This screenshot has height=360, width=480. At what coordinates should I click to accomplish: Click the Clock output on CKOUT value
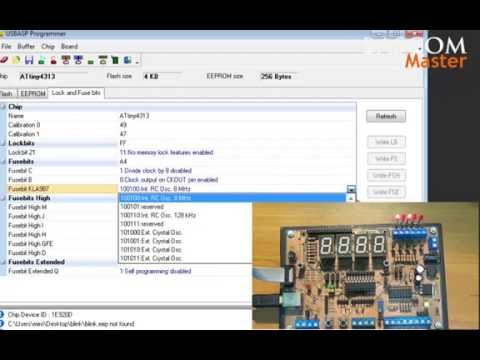169,180
